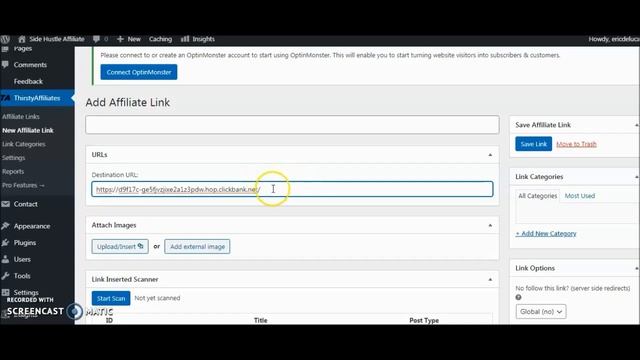This screenshot has height=360, width=640.
Task: Go to Affiliate Links submenu
Action: click(21, 117)
